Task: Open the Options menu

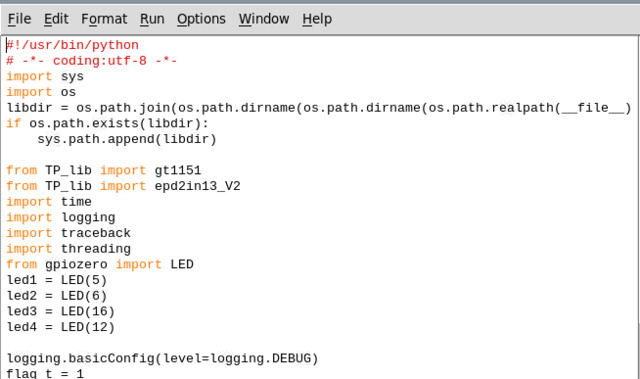Action: click(201, 19)
